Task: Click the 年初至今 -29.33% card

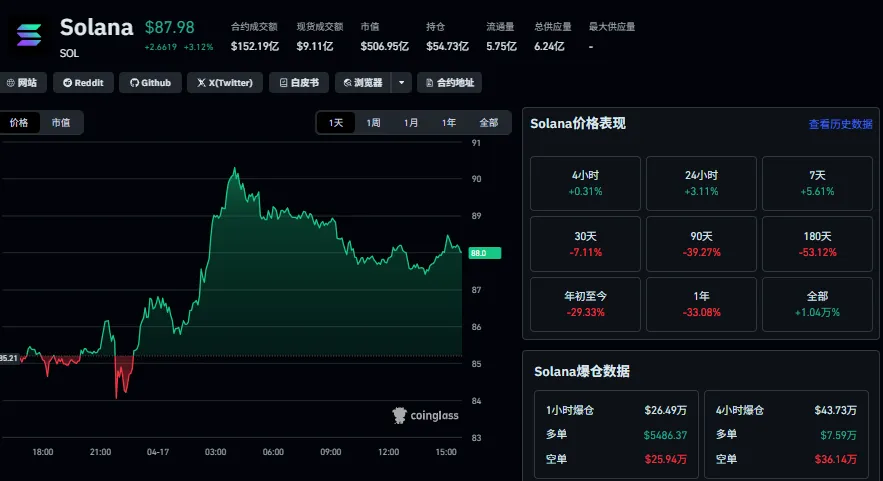Action: (x=585, y=304)
